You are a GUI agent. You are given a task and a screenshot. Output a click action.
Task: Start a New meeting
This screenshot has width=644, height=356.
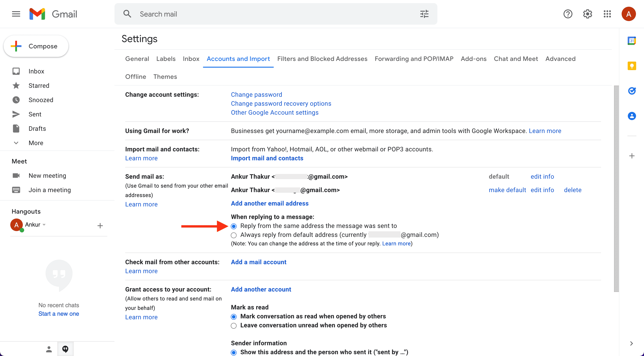(47, 176)
